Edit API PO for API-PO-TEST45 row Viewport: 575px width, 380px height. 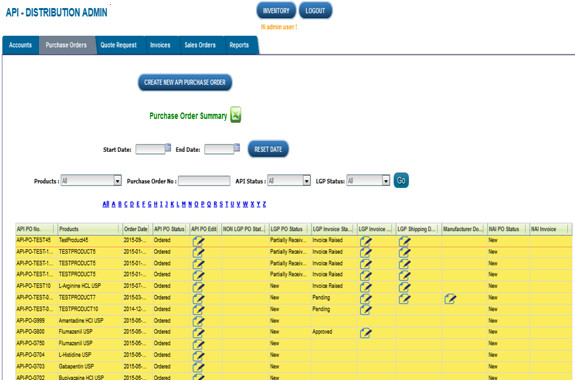198,241
